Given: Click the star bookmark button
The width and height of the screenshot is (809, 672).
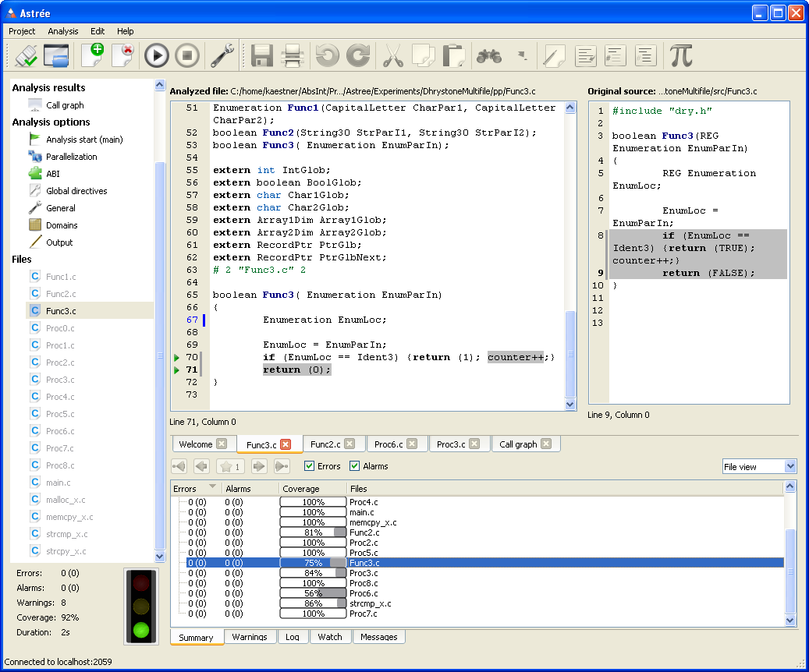Looking at the screenshot, I should coord(230,466).
